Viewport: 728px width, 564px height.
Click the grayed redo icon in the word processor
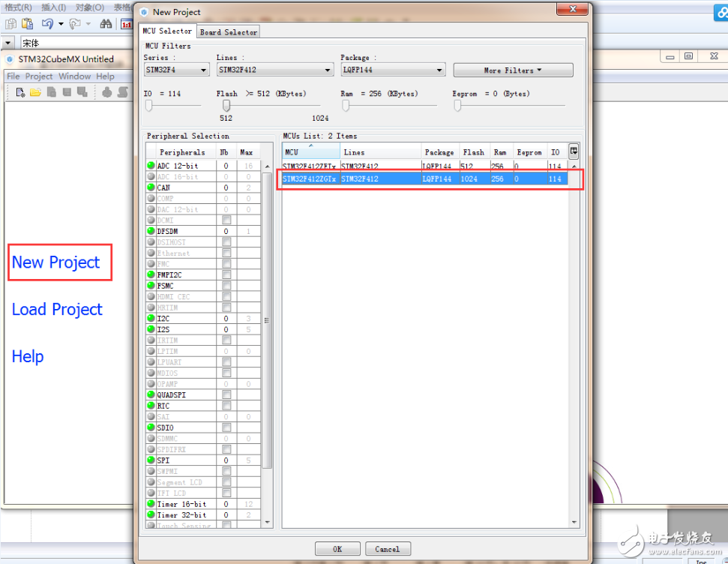pos(75,24)
